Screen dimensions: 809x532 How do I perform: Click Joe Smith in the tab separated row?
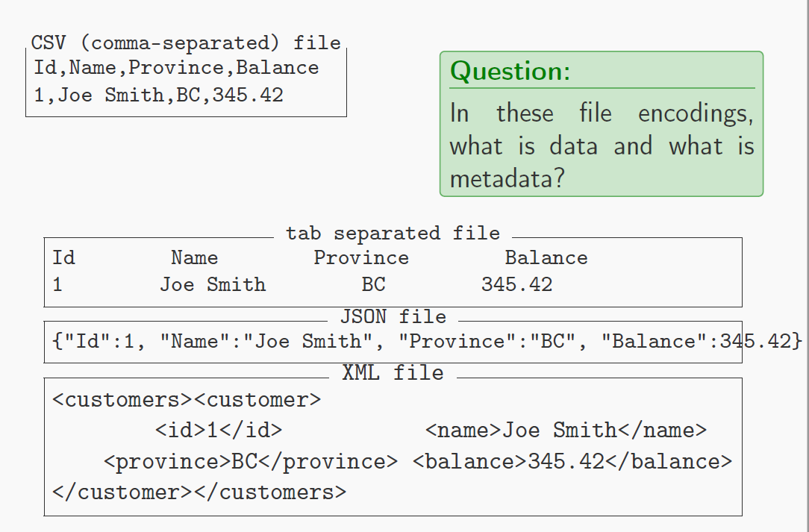(x=213, y=284)
